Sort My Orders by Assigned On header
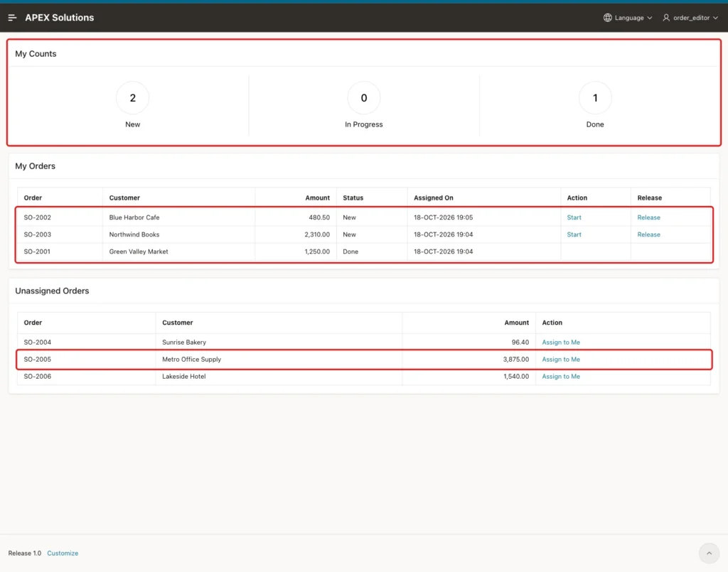 (434, 198)
